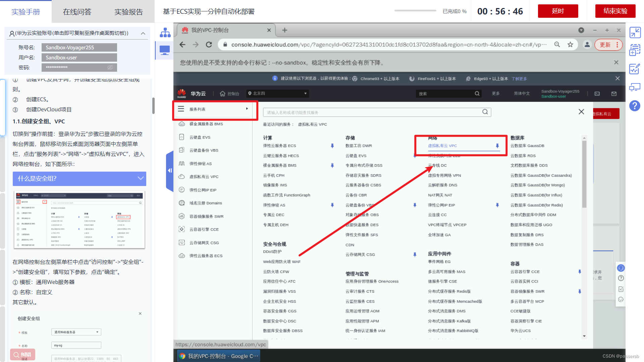Toggle pin for 裸金属服务器 BMS in 计算

click(x=332, y=166)
